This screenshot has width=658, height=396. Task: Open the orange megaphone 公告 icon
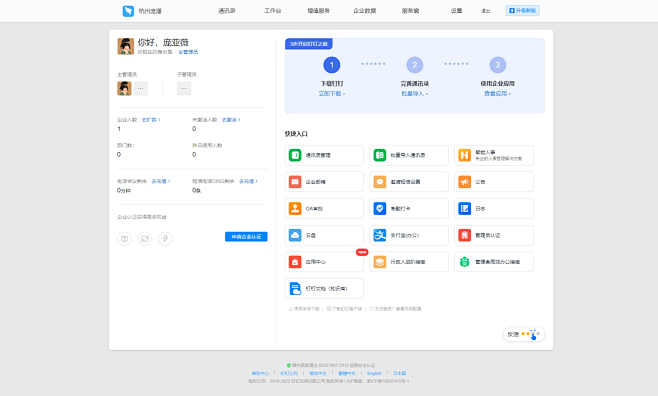[x=465, y=182]
